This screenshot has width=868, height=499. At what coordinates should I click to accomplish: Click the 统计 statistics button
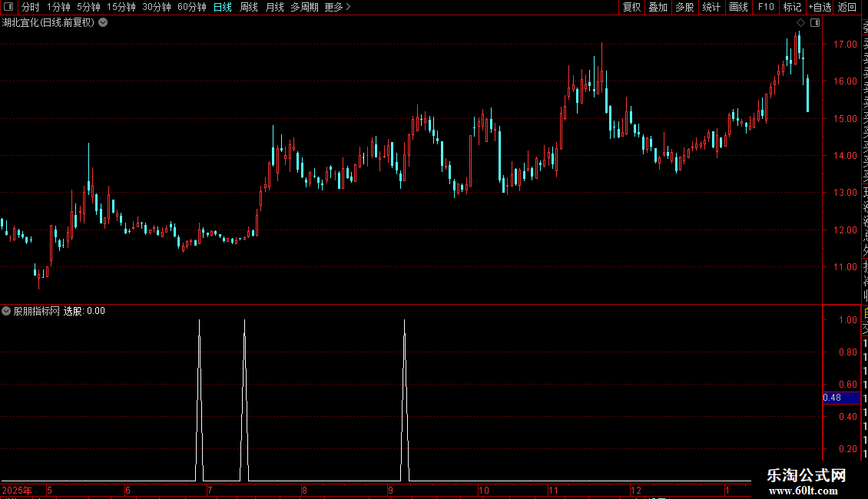[x=711, y=7]
